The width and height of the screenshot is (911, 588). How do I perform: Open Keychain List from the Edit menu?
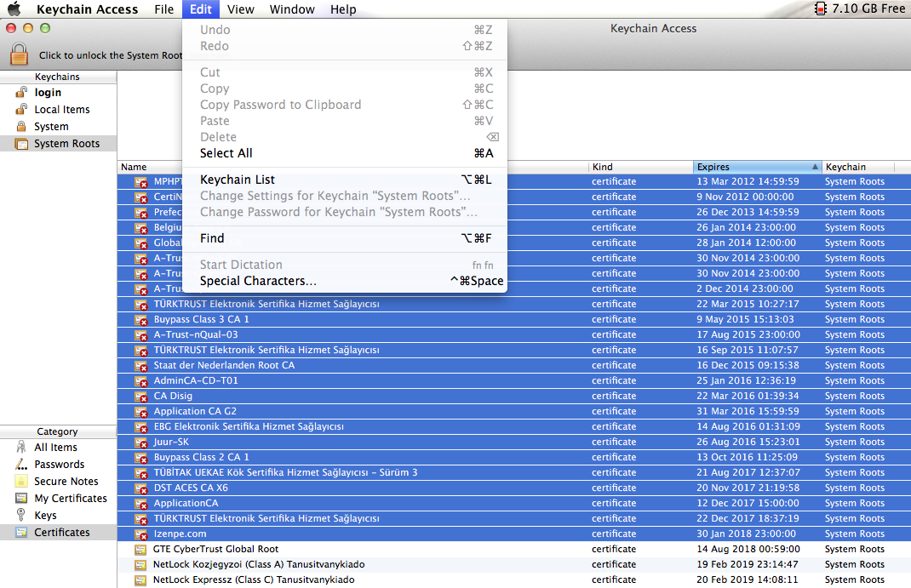345,180
